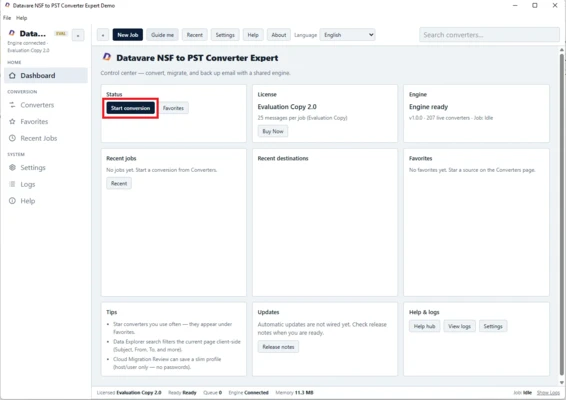Click Recent button in Recent jobs card
The width and height of the screenshot is (566, 400).
(x=119, y=183)
